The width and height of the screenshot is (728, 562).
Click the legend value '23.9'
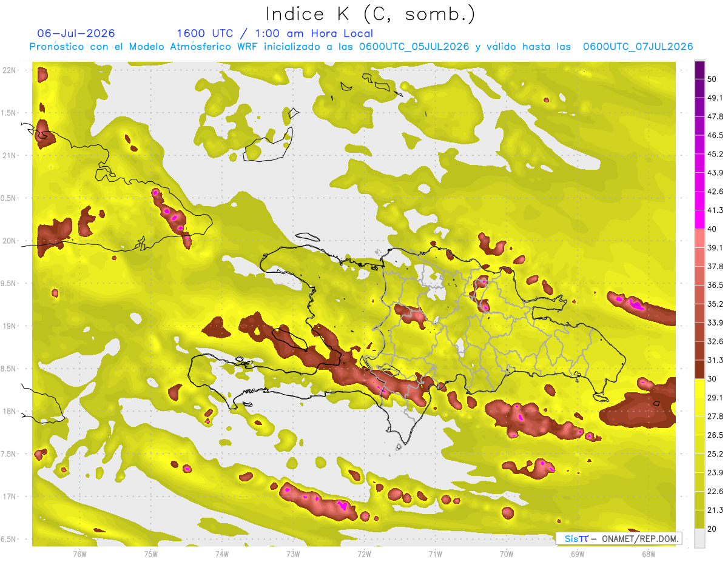click(715, 472)
